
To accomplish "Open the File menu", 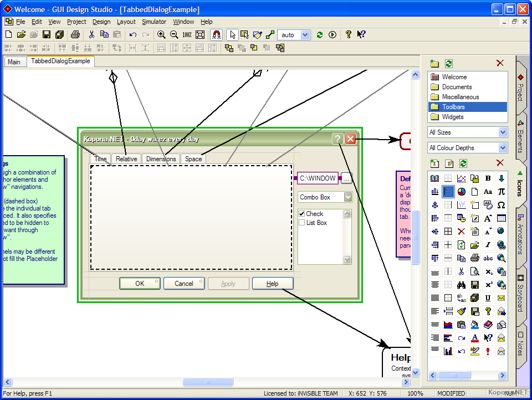I will 21,22.
